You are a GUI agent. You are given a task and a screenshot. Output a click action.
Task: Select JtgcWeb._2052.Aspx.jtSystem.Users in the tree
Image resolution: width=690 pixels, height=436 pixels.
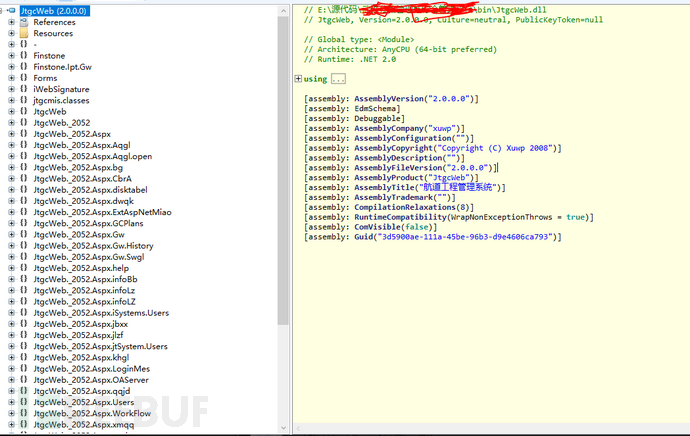[x=100, y=346]
